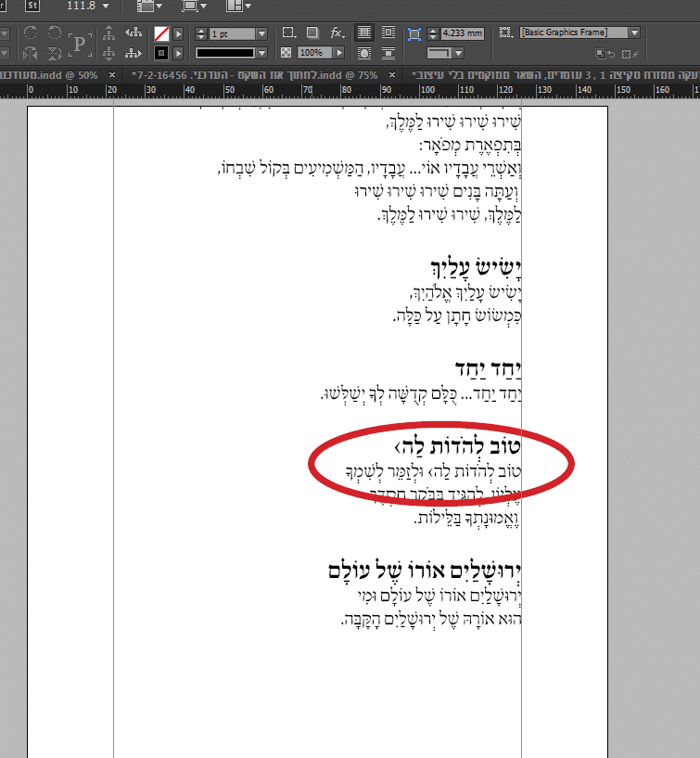Open the Fill swatch flyout arrow
Image resolution: width=700 pixels, height=758 pixels.
click(x=178, y=33)
